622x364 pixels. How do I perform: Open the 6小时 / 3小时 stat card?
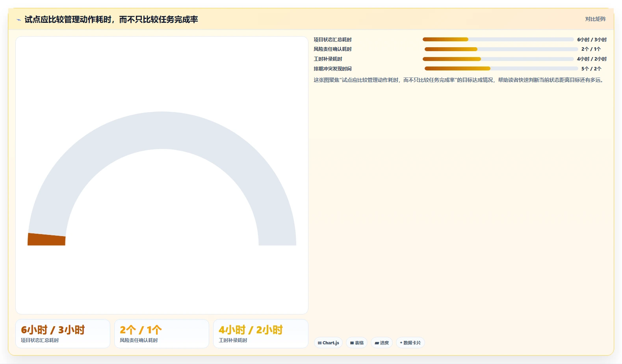63,334
